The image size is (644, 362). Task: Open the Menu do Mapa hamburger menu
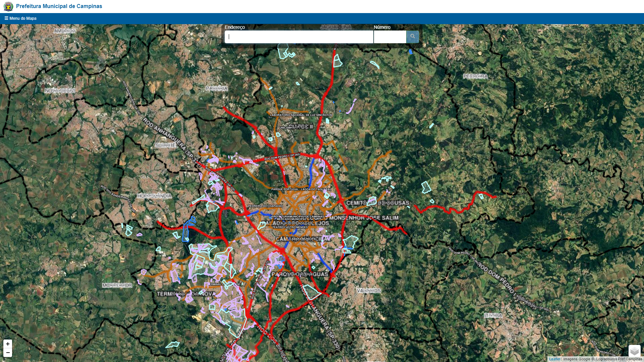coord(20,18)
